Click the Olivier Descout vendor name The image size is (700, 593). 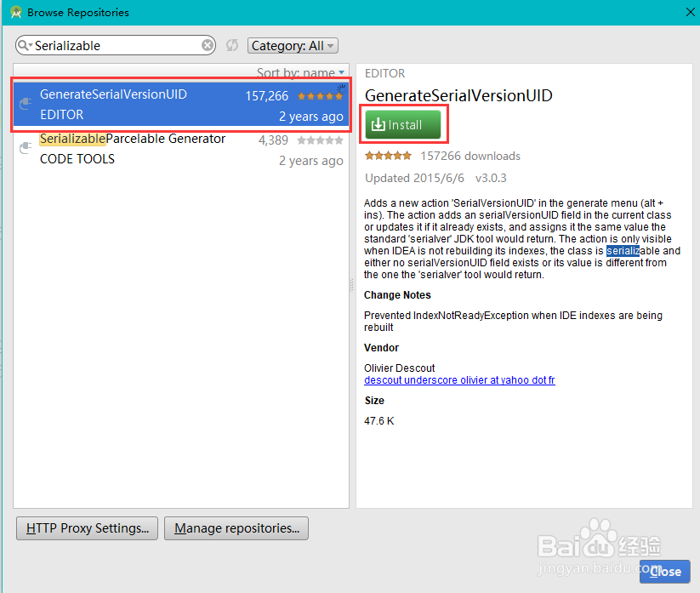pyautogui.click(x=399, y=368)
